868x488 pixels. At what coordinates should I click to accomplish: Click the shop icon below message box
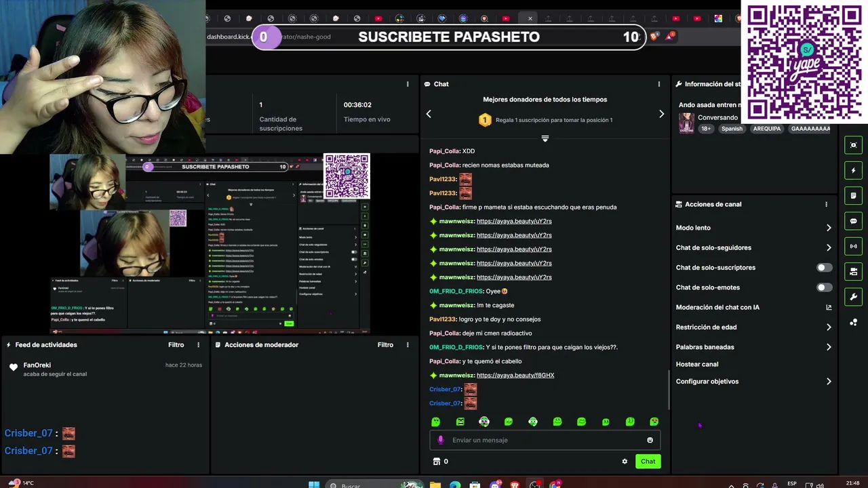pos(436,462)
